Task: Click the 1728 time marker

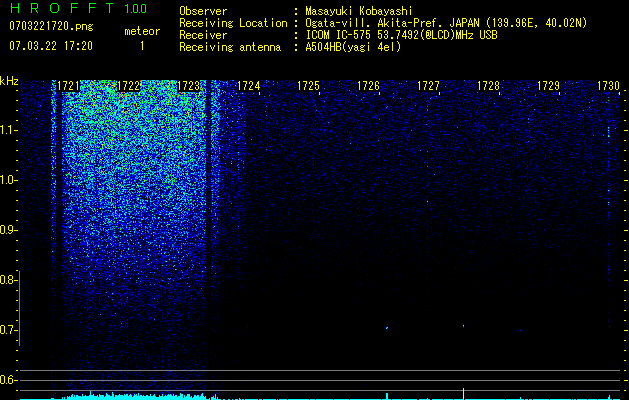Action: [x=489, y=86]
